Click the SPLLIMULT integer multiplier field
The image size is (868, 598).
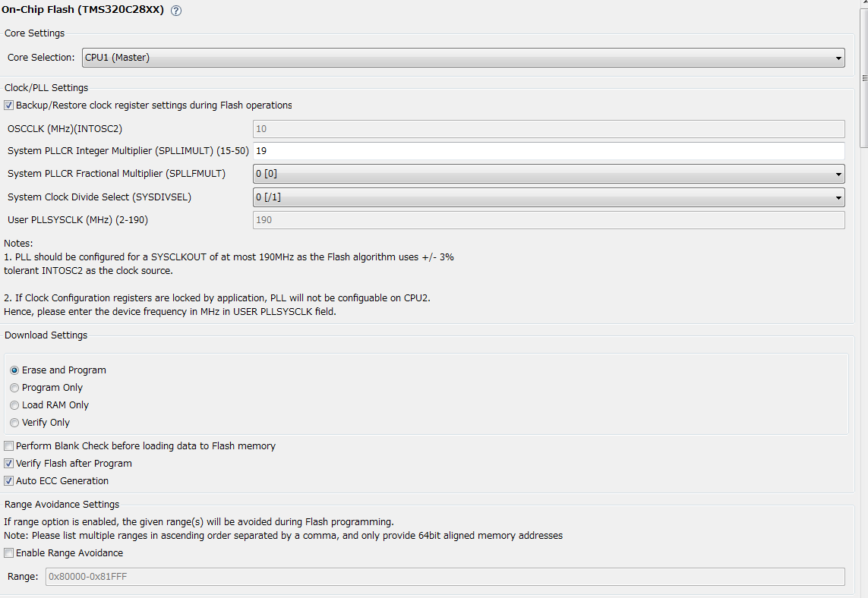(548, 151)
